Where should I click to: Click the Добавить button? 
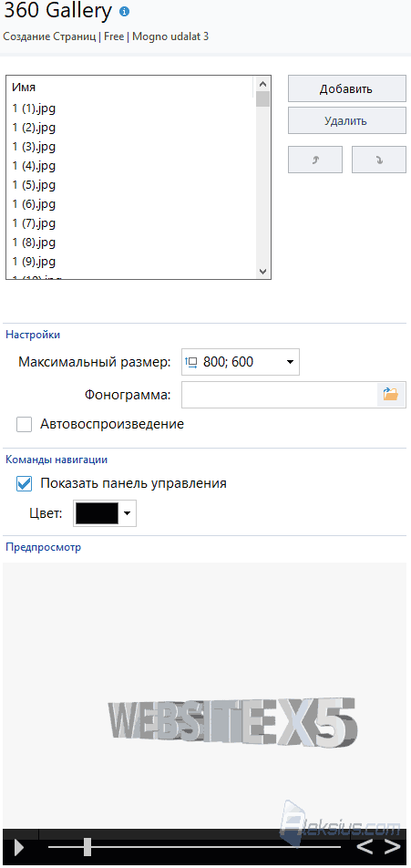click(x=347, y=89)
